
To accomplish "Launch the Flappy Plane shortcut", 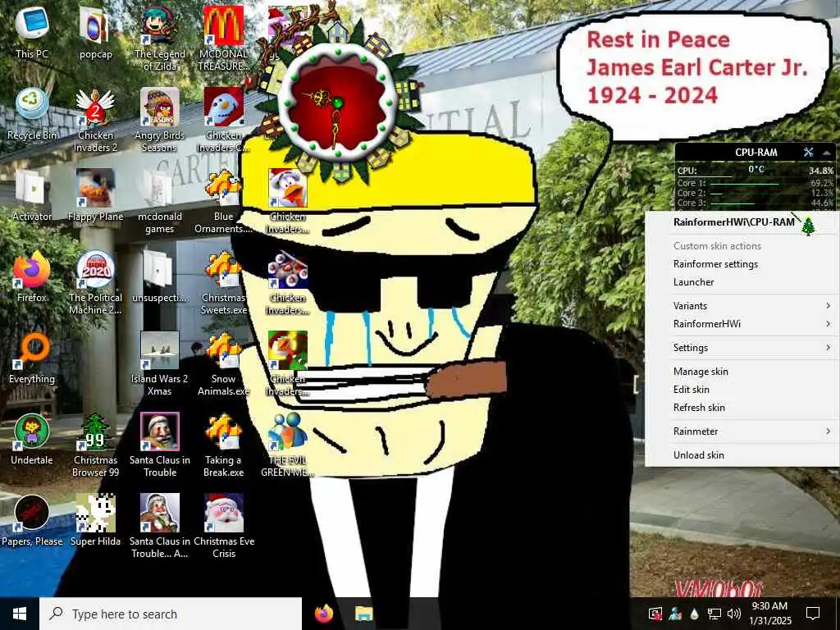I will click(95, 195).
